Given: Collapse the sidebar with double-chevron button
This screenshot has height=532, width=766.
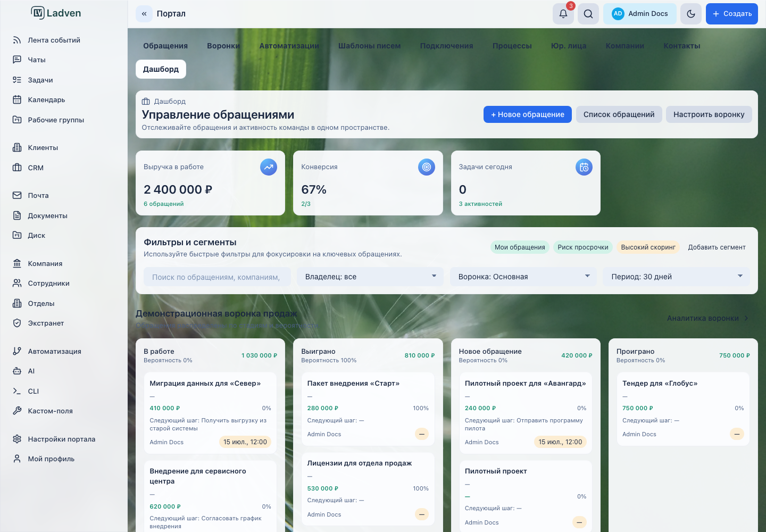Looking at the screenshot, I should pos(144,14).
